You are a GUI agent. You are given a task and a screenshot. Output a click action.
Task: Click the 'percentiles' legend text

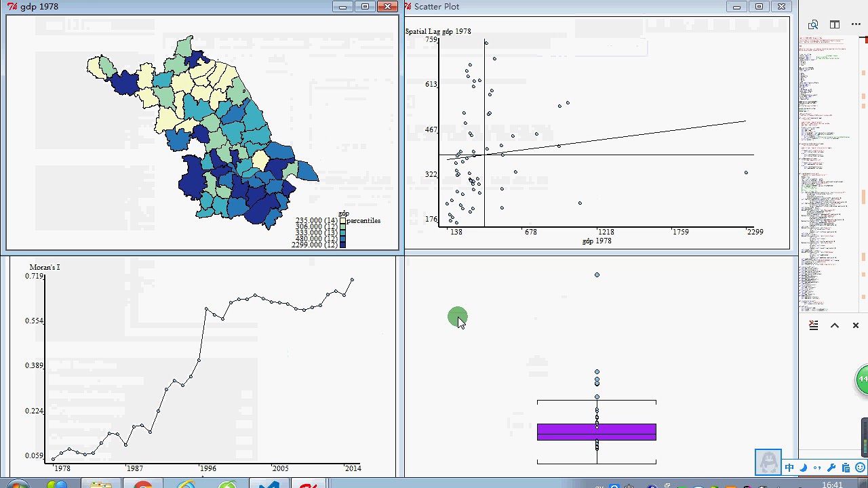[363, 221]
